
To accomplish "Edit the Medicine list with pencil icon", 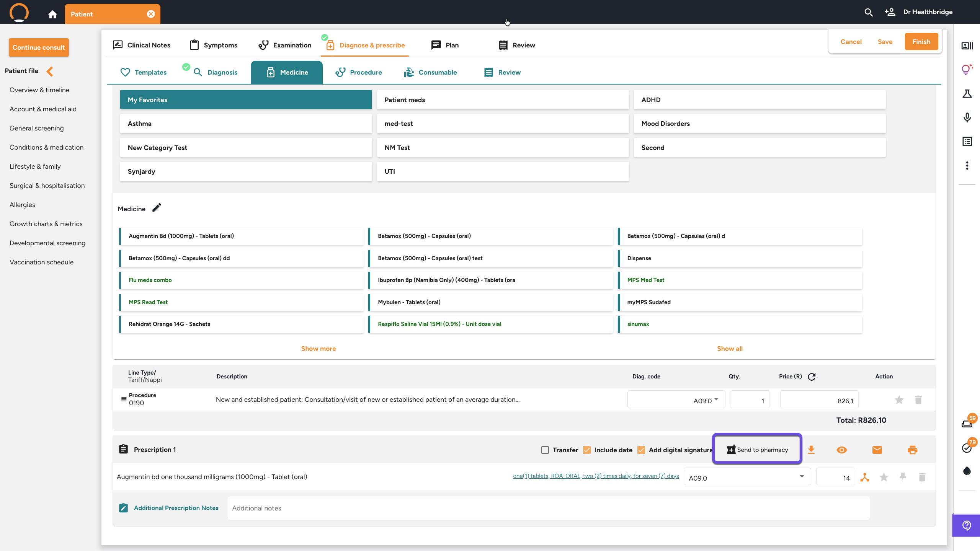I will click(x=157, y=208).
